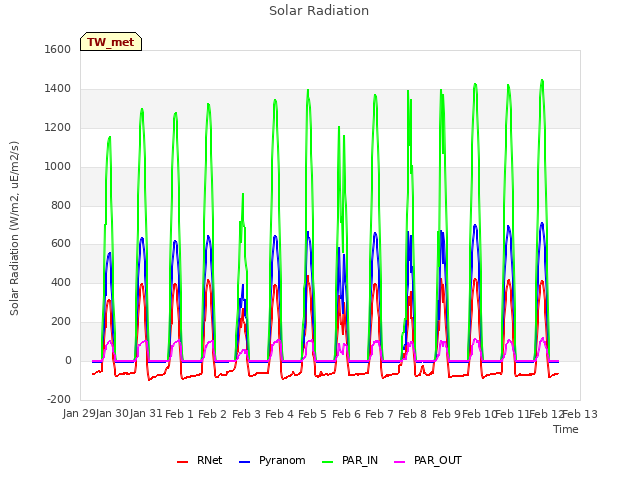Click the Feb 6 x-axis label
This screenshot has height=480, width=640.
[x=346, y=414]
